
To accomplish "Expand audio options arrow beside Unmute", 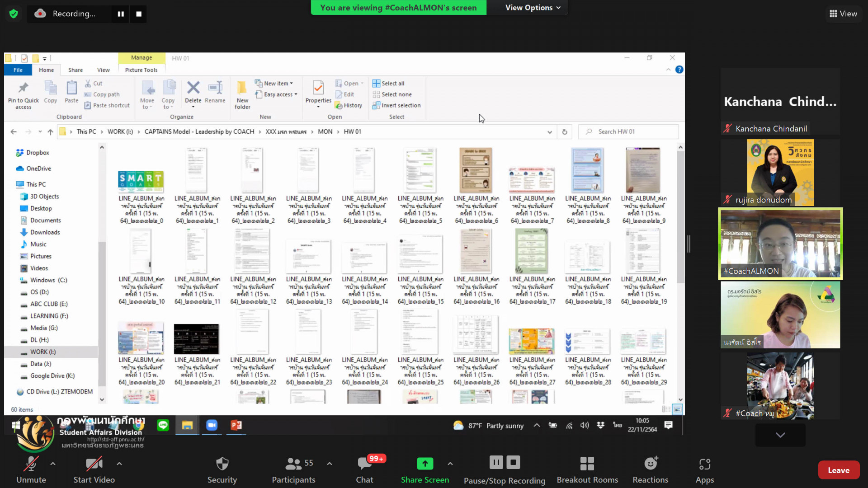I will click(53, 464).
